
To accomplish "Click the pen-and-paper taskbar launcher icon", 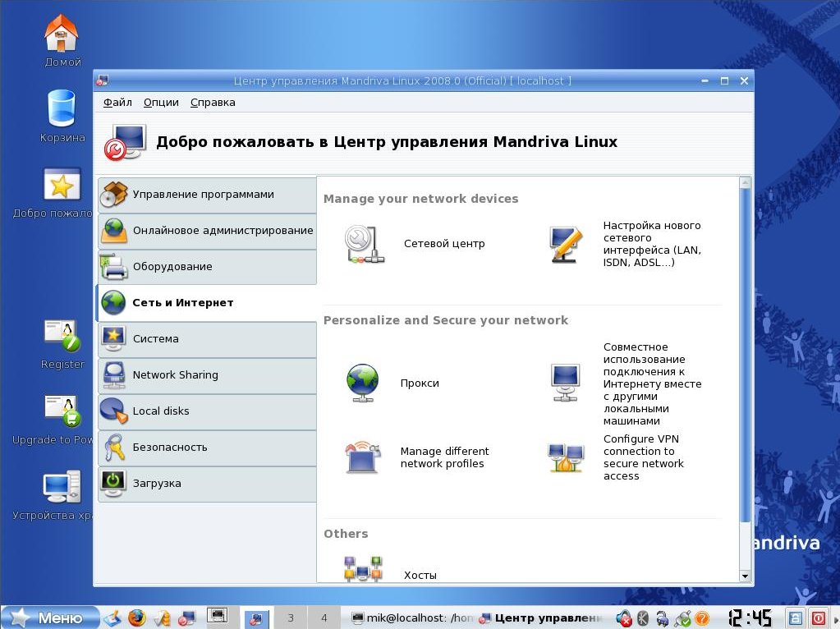I will pos(112,618).
